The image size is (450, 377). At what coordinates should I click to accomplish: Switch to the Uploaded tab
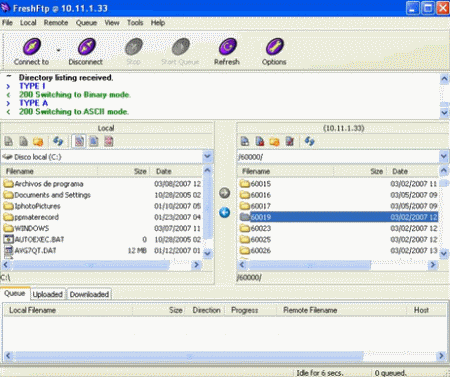tap(48, 294)
